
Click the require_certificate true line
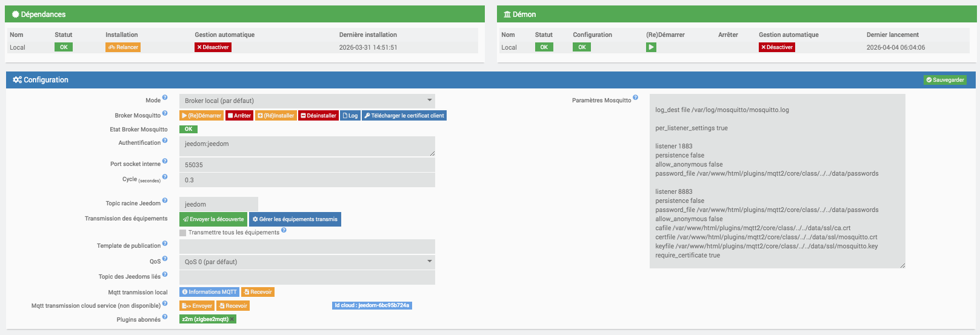pyautogui.click(x=688, y=255)
